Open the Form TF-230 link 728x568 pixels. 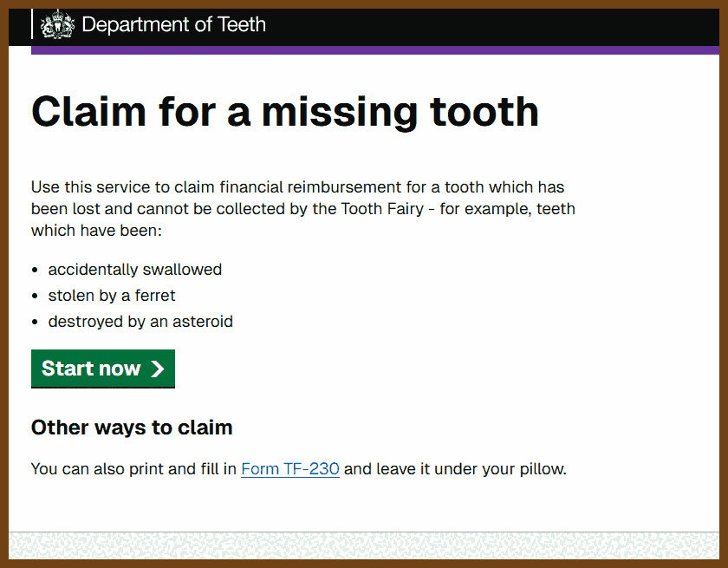(290, 468)
